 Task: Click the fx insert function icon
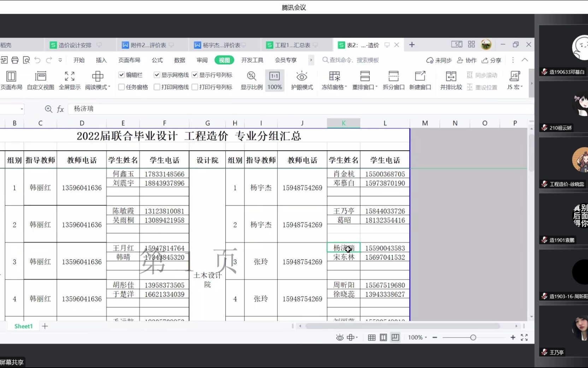coord(60,109)
